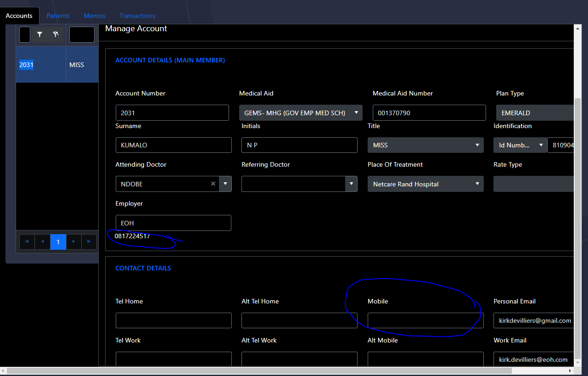
Task: Open the Medical Aid dropdown
Action: pos(356,112)
